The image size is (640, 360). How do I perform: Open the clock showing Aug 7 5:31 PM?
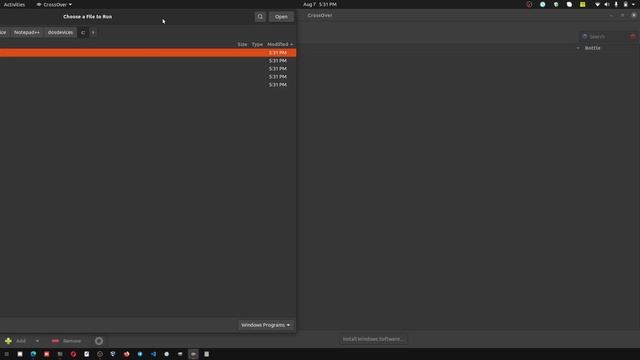pos(320,4)
